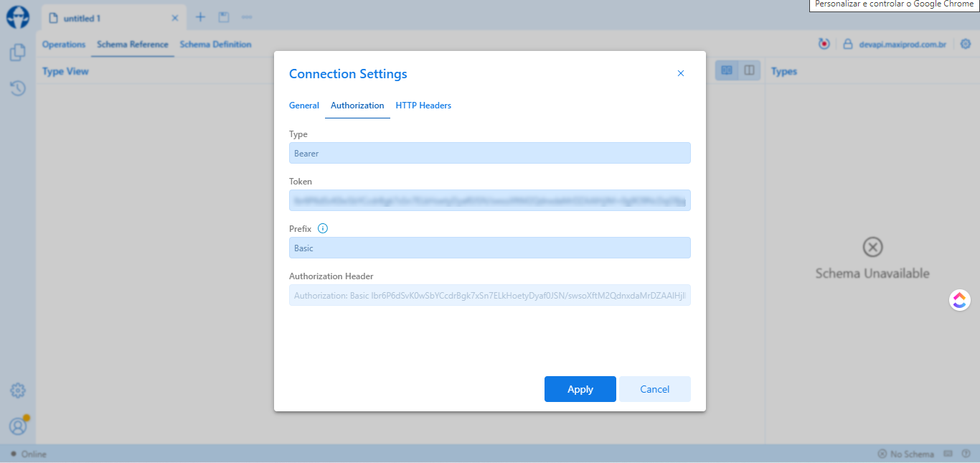Screen dimensions: 980x463
Task: Click the user account avatar icon
Action: [x=18, y=426]
